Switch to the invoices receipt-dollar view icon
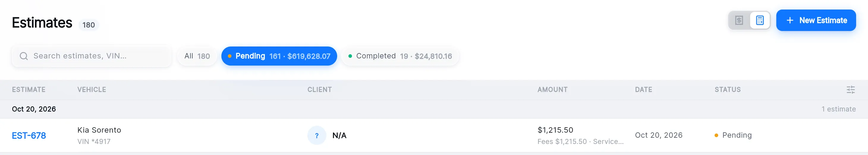The height and width of the screenshot is (155, 868). 739,20
